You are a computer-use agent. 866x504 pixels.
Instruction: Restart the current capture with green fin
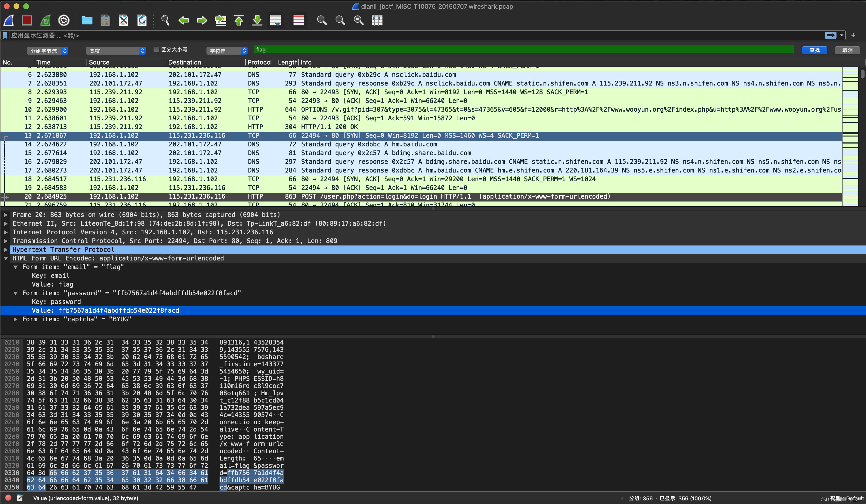(x=45, y=21)
